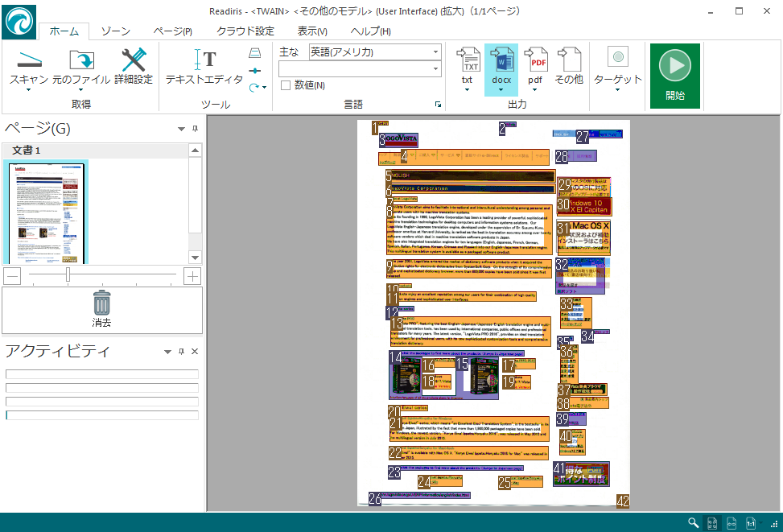Click the 1:1 actual size icon
This screenshot has height=532, width=783.
pos(751,523)
